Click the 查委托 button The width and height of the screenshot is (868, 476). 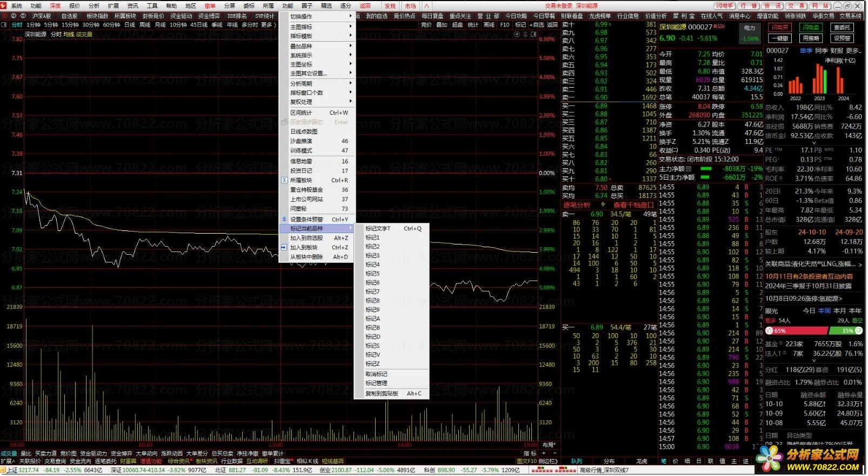(842, 27)
